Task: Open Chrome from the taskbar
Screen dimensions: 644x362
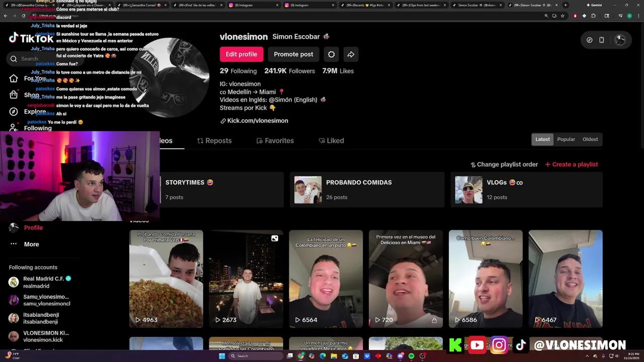Action: (300, 356)
